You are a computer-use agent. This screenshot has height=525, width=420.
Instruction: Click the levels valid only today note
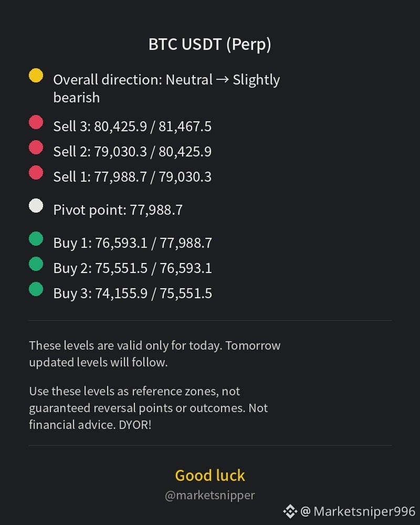(155, 354)
